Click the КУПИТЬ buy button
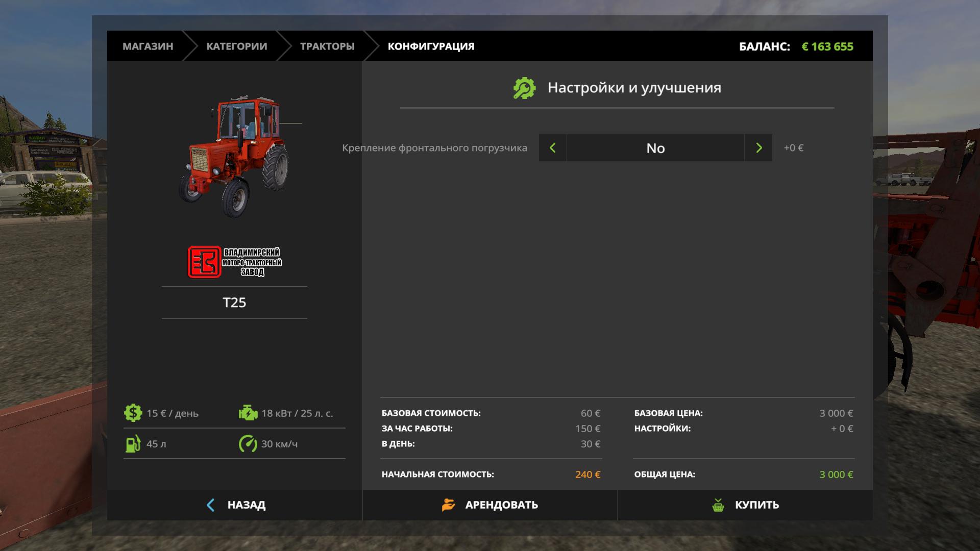Image resolution: width=980 pixels, height=551 pixels. tap(745, 505)
